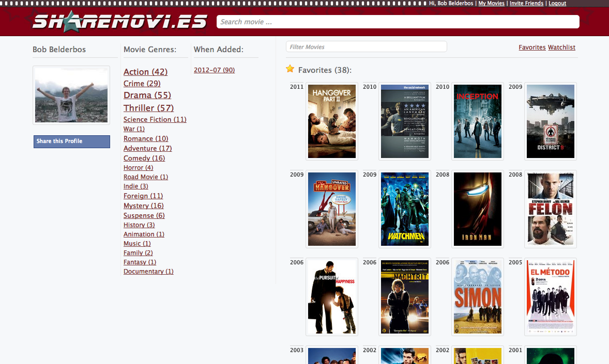Switch to Favorites list
Viewport: 609px width, 364px height.
pos(532,48)
